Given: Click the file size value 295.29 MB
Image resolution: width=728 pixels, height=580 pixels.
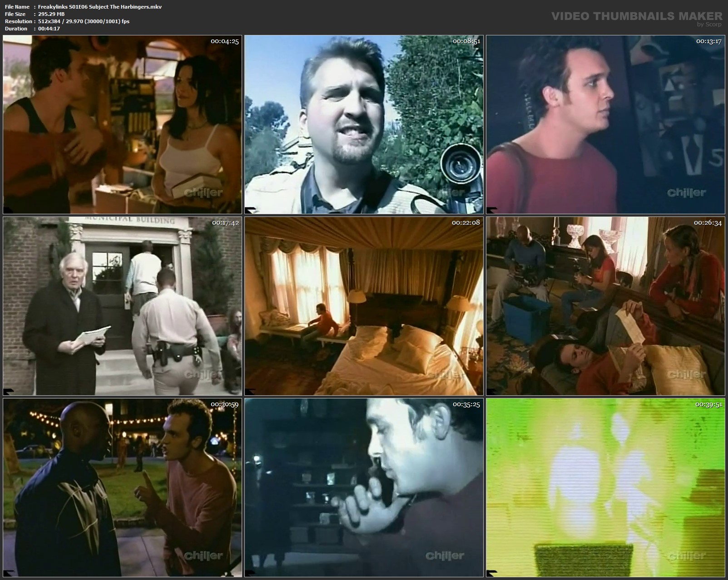Looking at the screenshot, I should [51, 14].
